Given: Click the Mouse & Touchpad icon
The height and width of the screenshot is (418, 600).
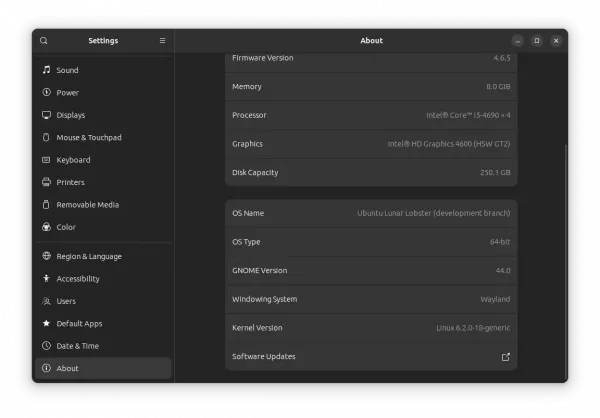Looking at the screenshot, I should point(46,137).
